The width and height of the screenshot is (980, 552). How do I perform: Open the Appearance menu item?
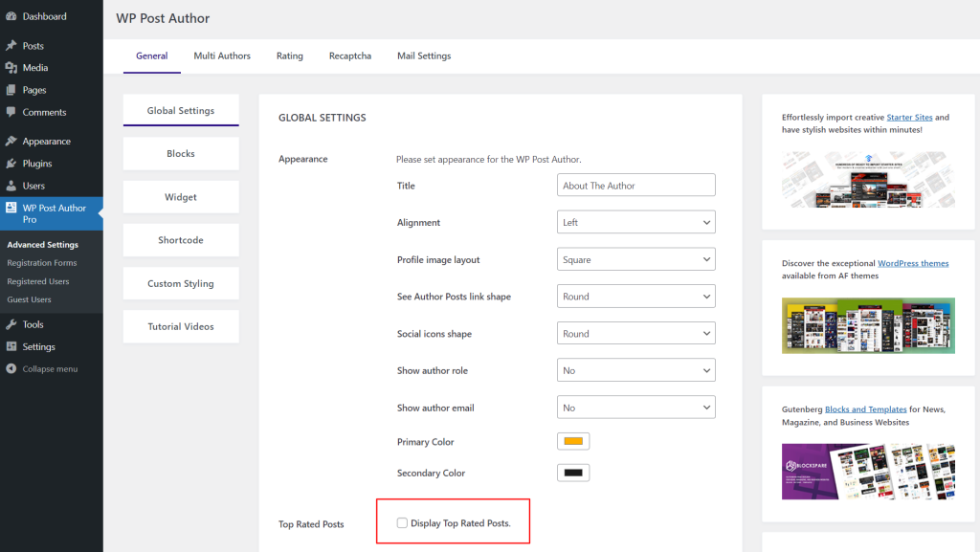coord(52,142)
